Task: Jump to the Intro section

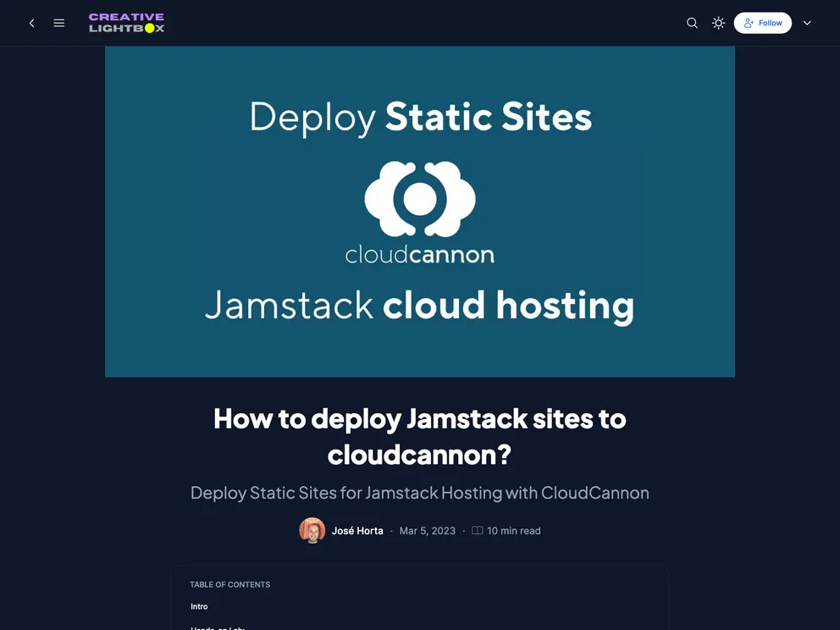Action: (x=200, y=606)
